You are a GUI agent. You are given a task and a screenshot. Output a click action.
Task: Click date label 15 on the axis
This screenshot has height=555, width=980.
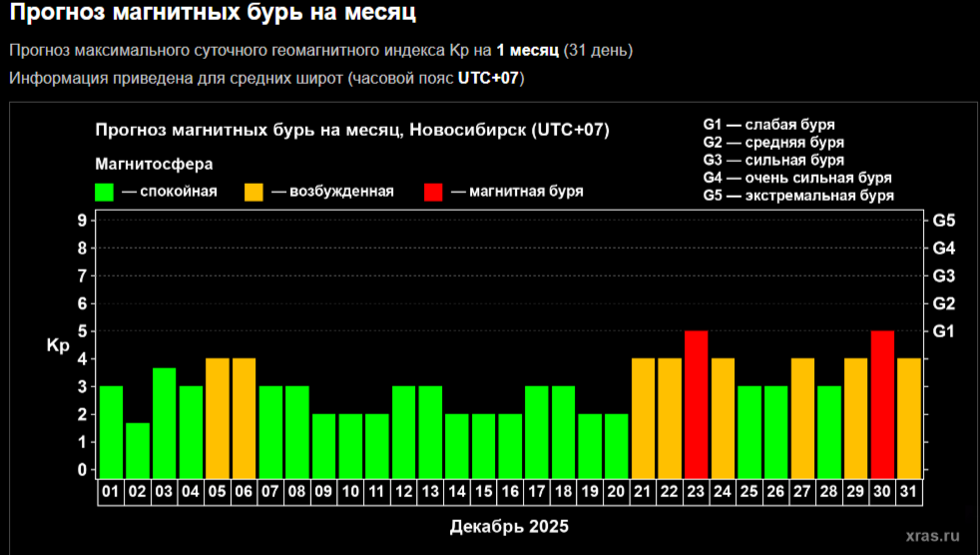pos(483,492)
